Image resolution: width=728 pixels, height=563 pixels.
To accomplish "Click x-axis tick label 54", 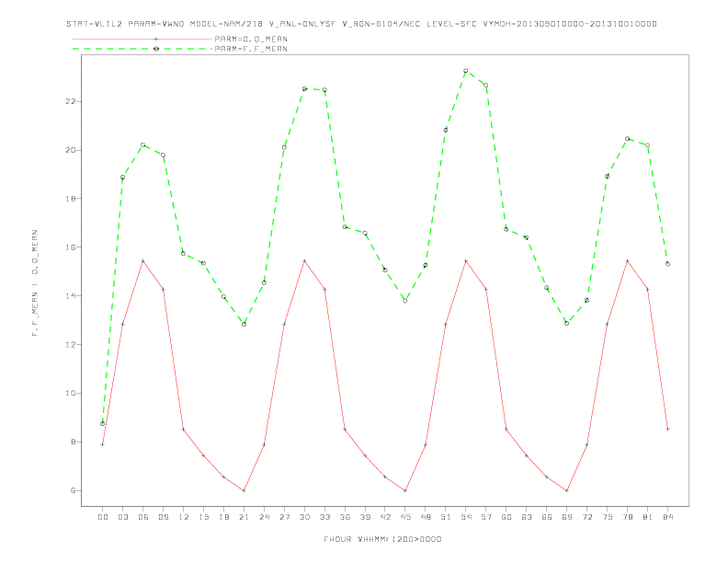I will tap(466, 517).
